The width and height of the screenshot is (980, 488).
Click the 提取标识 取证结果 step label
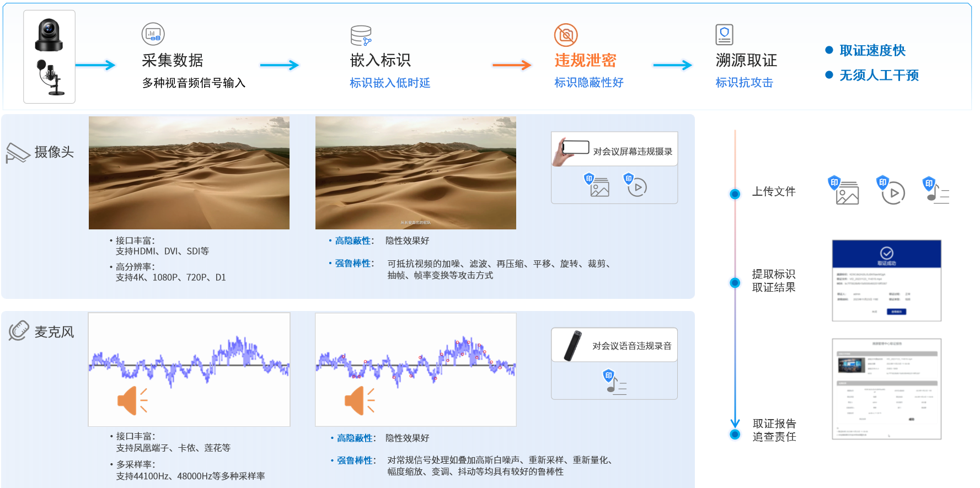tap(774, 281)
